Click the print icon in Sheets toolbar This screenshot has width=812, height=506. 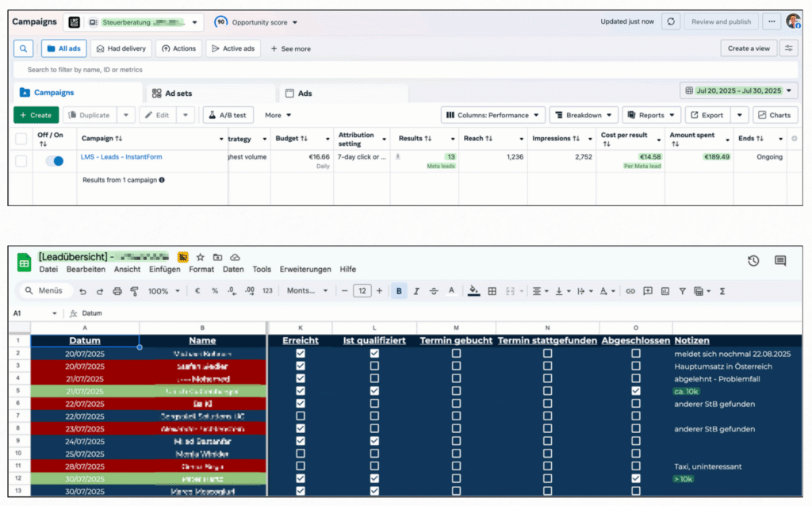tap(117, 291)
